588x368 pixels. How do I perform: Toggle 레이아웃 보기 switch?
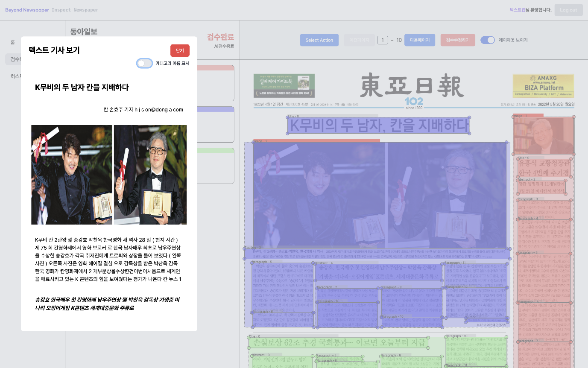point(488,40)
